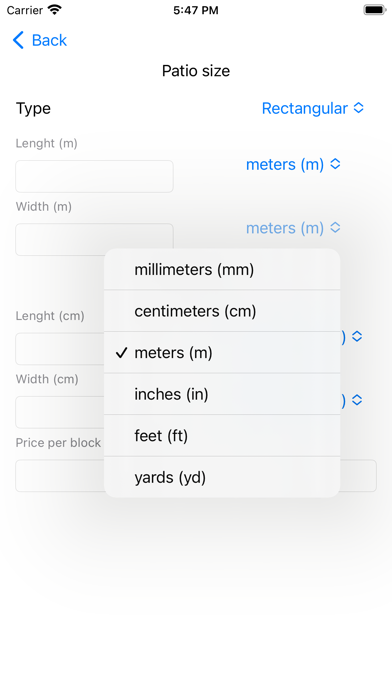Tap the battery indicator icon
The image size is (392, 696).
tap(374, 10)
